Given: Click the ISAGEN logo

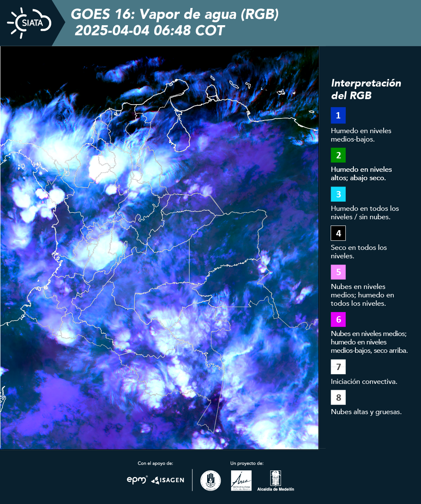Looking at the screenshot, I should 167,480.
